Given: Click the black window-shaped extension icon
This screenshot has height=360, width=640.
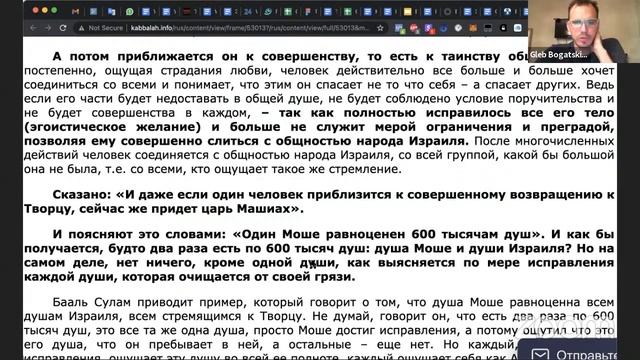Looking at the screenshot, I should [488, 28].
